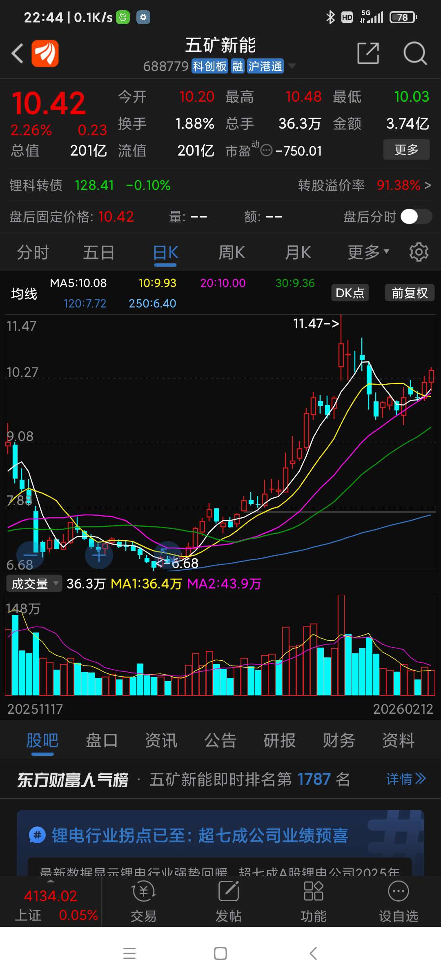Open the search magnifier icon
This screenshot has height=980, width=441.
coord(415,53)
